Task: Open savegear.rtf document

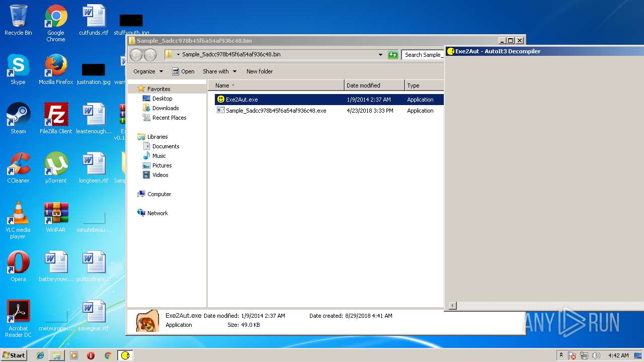Action: (x=94, y=316)
